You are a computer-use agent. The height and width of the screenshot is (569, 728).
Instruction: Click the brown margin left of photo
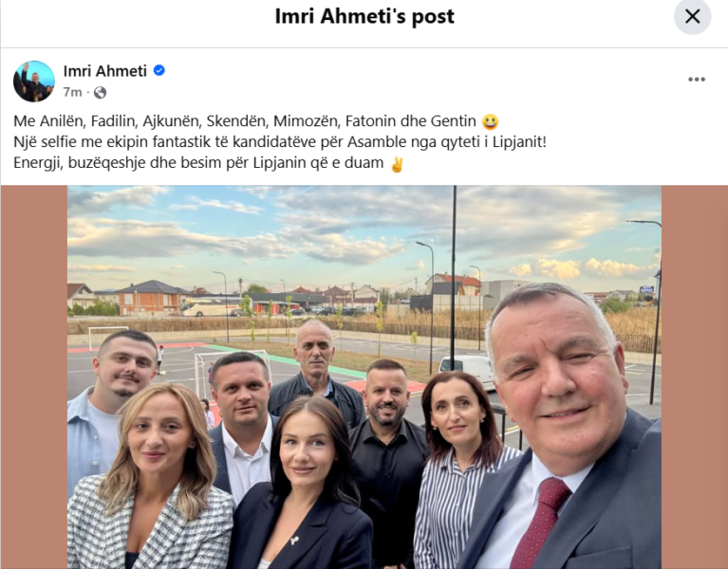(x=34, y=377)
